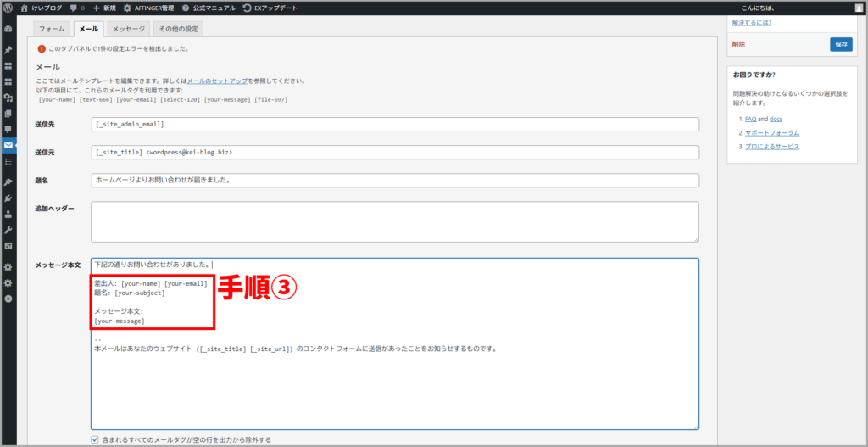This screenshot has height=447, width=868.
Task: Open Plugins plug icon in sidebar
Action: [x=8, y=198]
